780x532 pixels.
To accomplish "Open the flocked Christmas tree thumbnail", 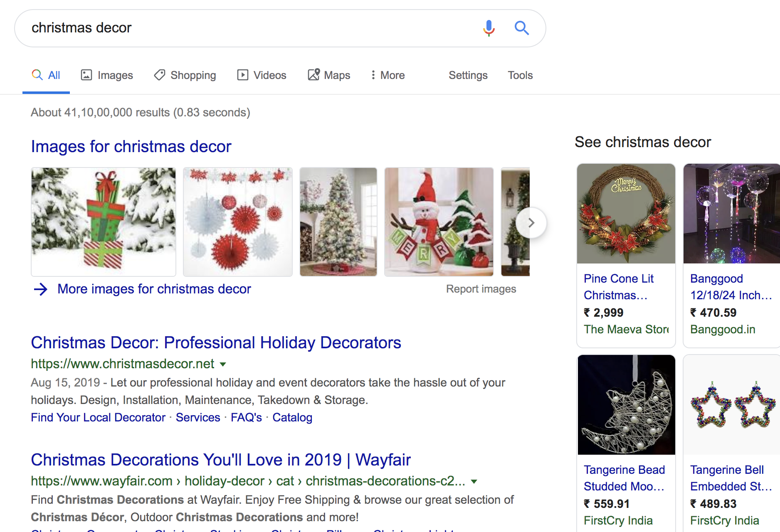I will [x=338, y=222].
